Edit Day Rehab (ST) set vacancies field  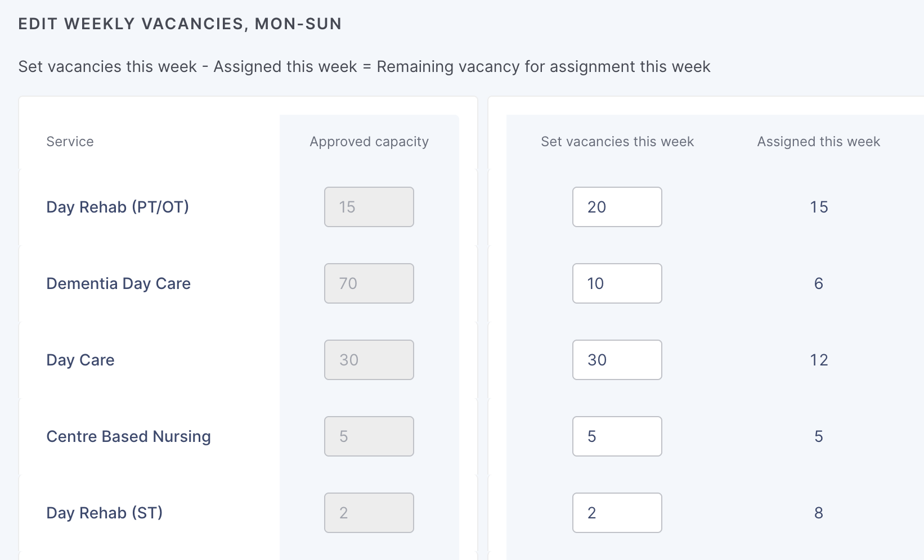coord(617,513)
